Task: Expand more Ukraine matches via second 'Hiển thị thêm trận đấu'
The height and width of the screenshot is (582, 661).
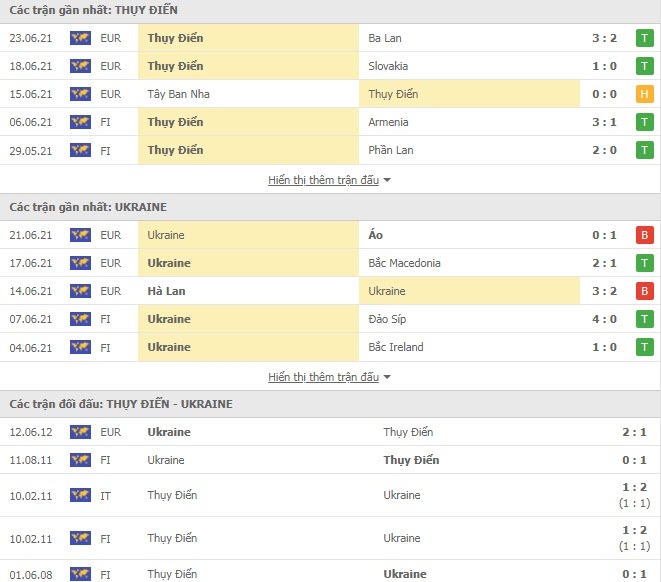Action: coord(323,377)
